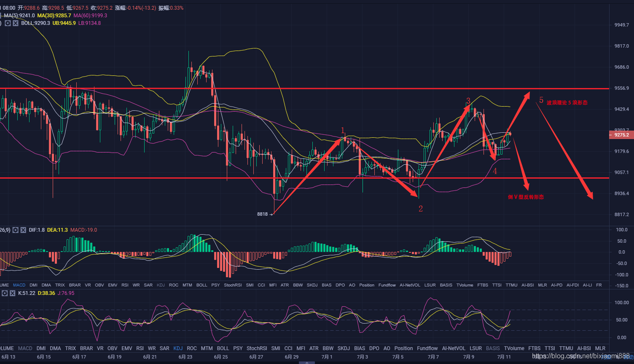Switch KDJ panel to the TTSI indicator
Image resolution: width=634 pixels, height=364 pixels.
(x=550, y=348)
